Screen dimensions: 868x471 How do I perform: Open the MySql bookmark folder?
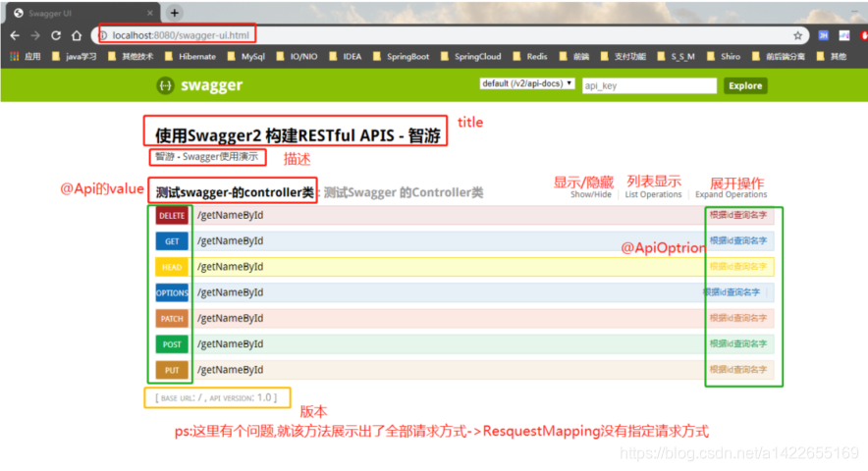click(246, 57)
